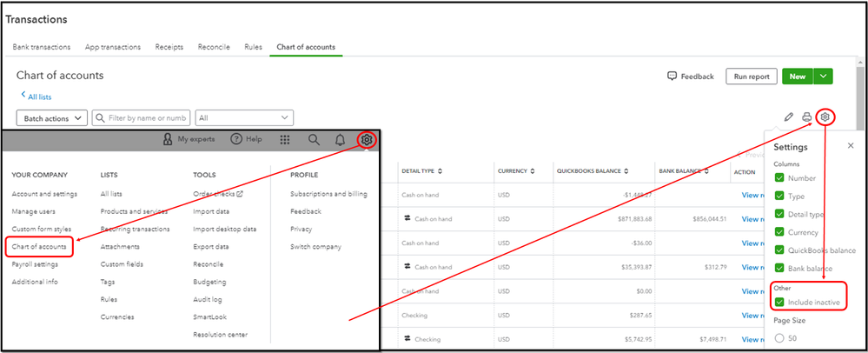Click the Filter by name or number field
This screenshot has height=353, width=868.
[x=141, y=117]
